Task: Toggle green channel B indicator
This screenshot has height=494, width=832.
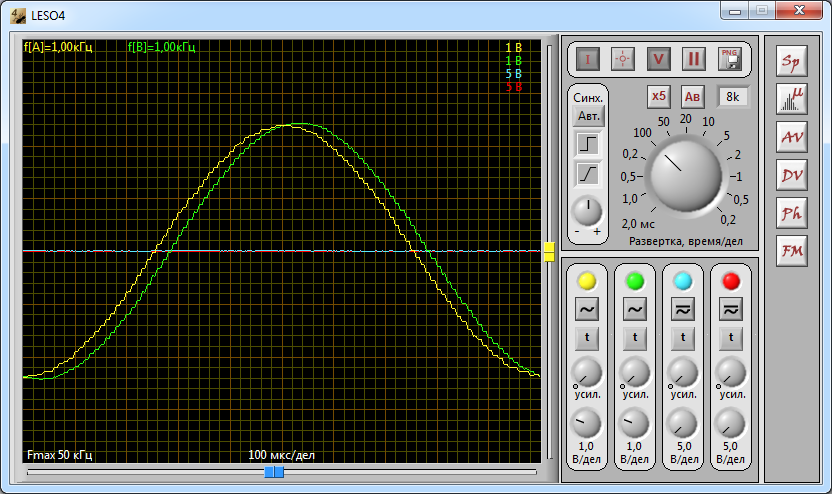Action: [635, 281]
